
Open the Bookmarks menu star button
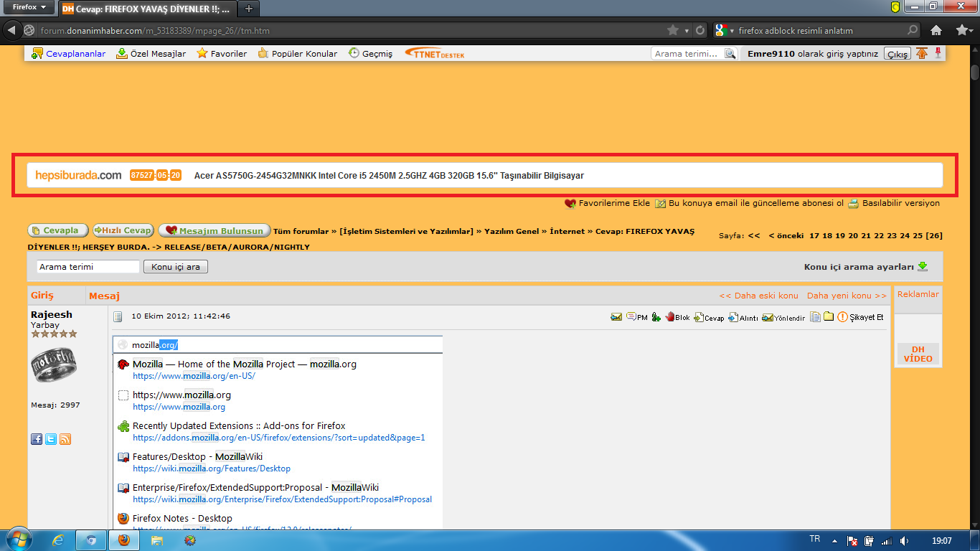point(963,31)
